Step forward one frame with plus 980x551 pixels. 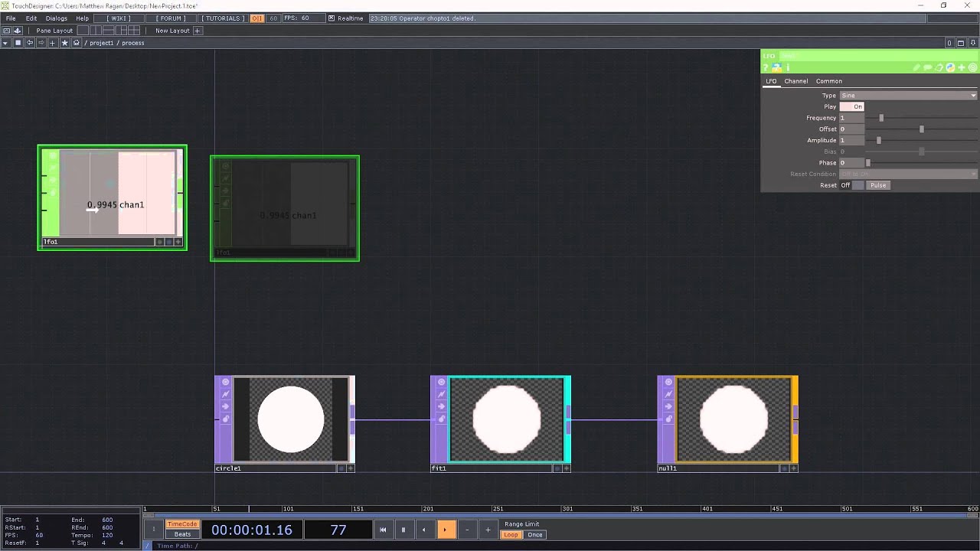tap(488, 530)
